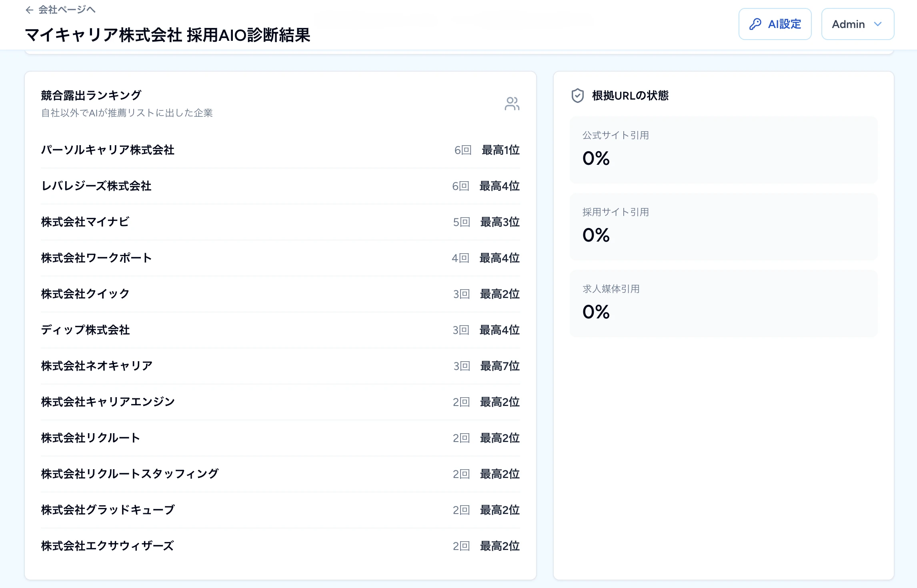This screenshot has height=588, width=917.
Task: Click the shield icon next to 根拠URLの状態
Action: click(x=578, y=96)
